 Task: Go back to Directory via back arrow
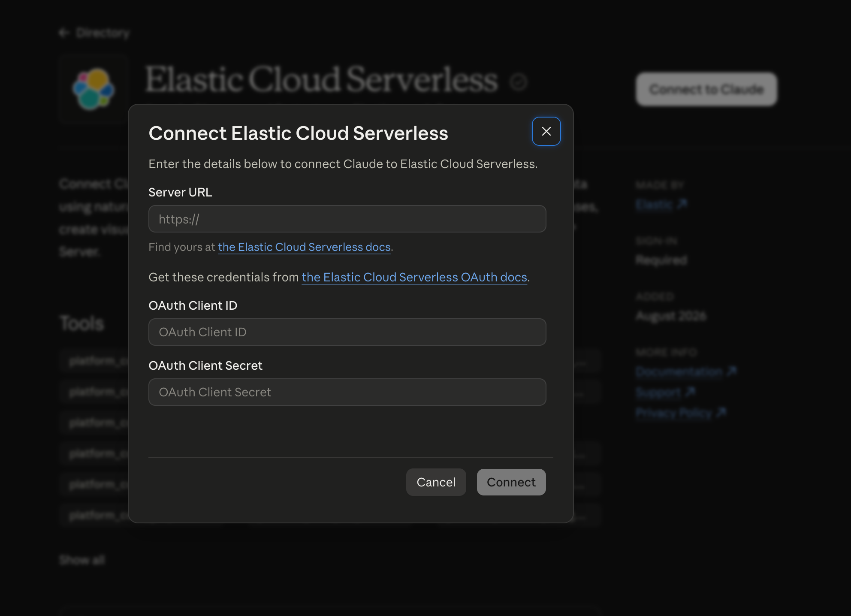pyautogui.click(x=94, y=33)
